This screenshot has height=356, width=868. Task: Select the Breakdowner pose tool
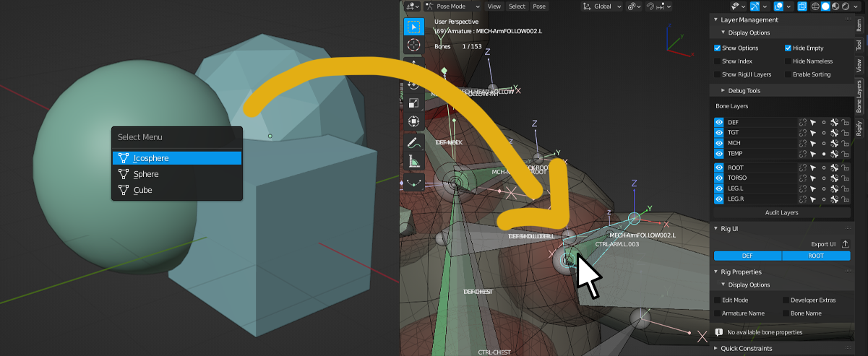tap(413, 183)
